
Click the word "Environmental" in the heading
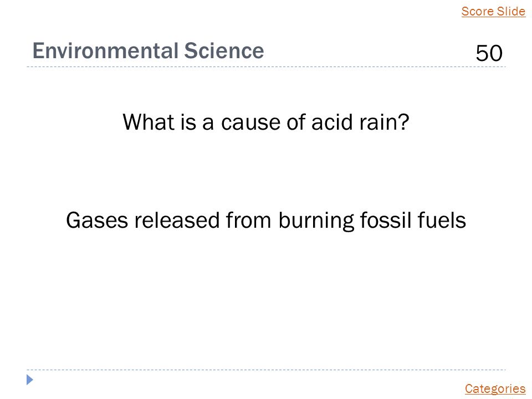[105, 51]
